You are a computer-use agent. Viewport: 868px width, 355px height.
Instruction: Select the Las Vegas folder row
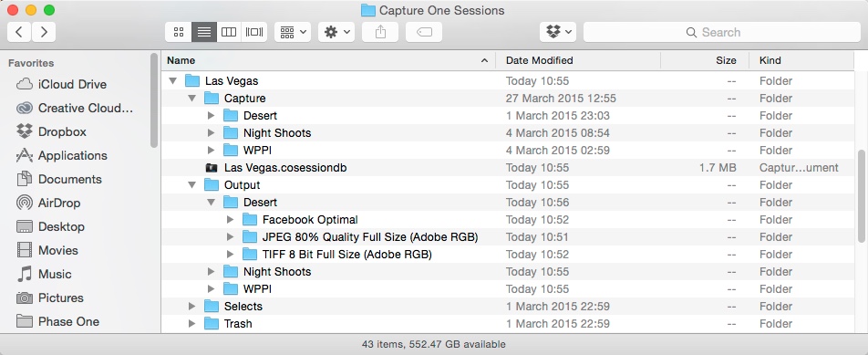507,81
